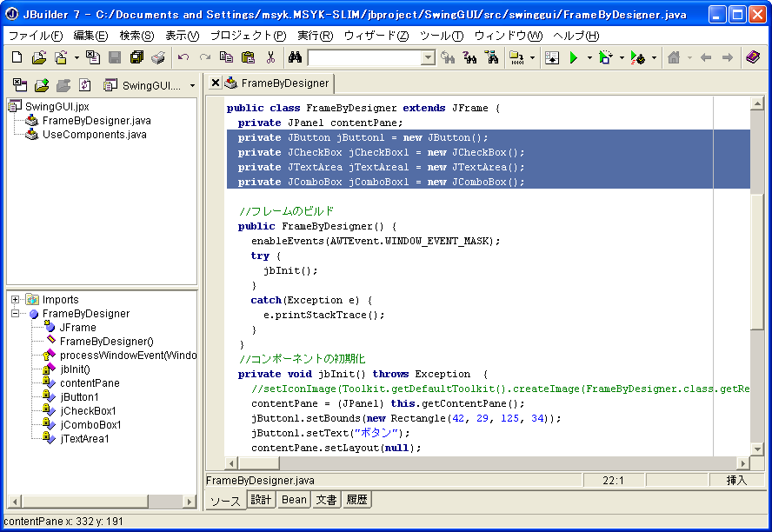Click the Open file folder icon
Image resolution: width=772 pixels, height=532 pixels.
tap(39, 57)
